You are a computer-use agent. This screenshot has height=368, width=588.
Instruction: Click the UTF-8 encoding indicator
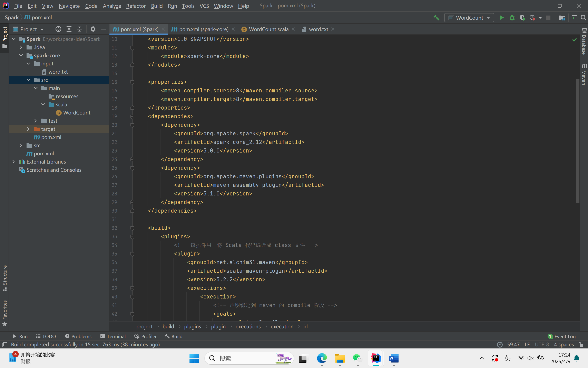pyautogui.click(x=542, y=345)
